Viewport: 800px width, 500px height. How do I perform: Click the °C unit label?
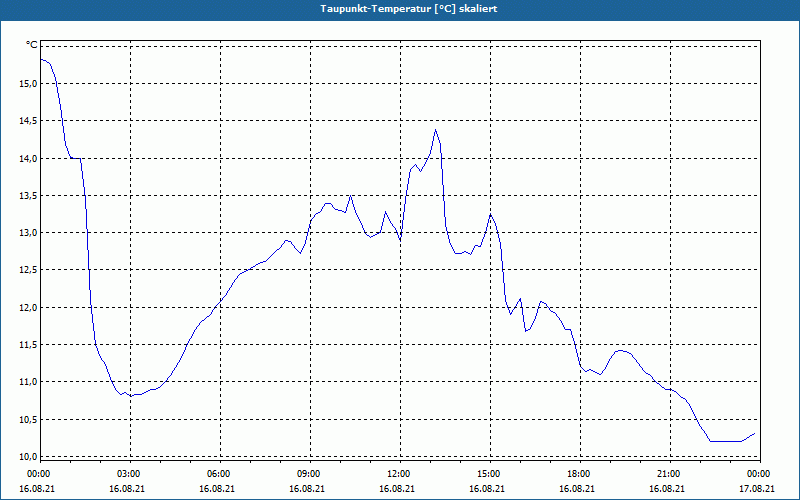point(32,45)
